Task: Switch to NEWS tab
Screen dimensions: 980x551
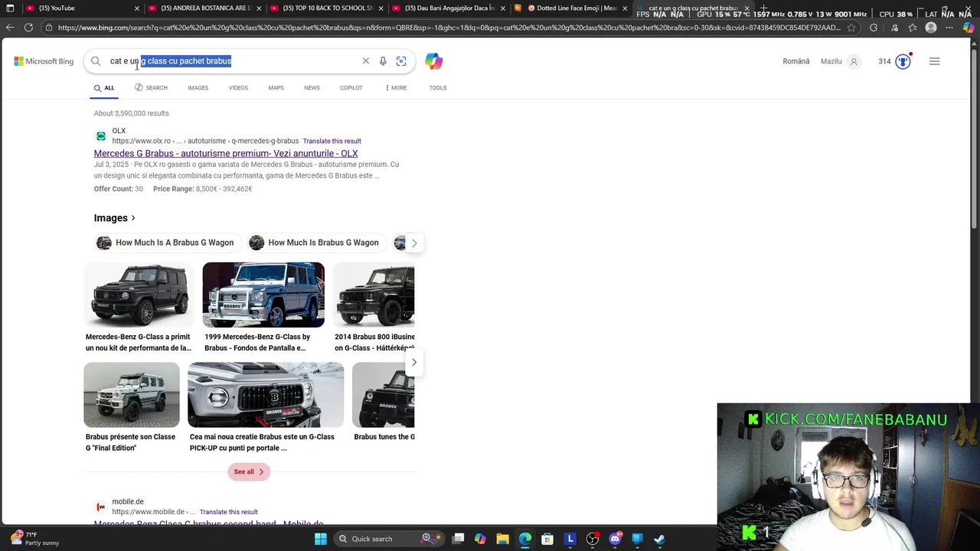Action: [312, 88]
